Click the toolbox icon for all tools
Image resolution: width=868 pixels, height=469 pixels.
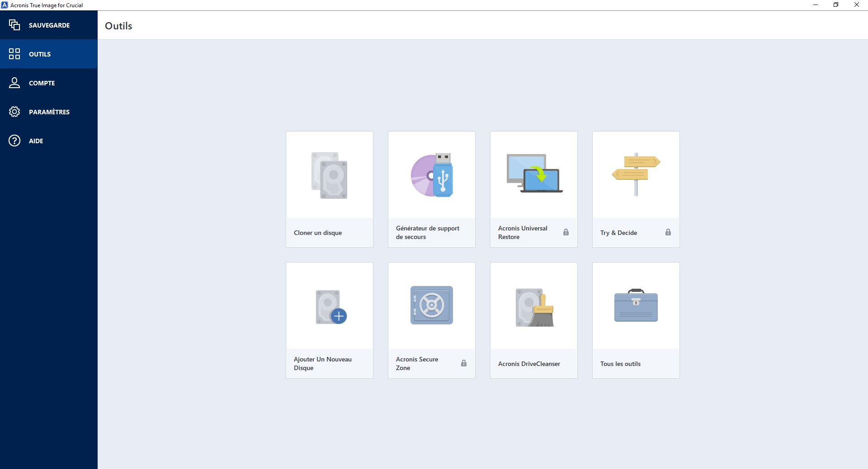636,305
